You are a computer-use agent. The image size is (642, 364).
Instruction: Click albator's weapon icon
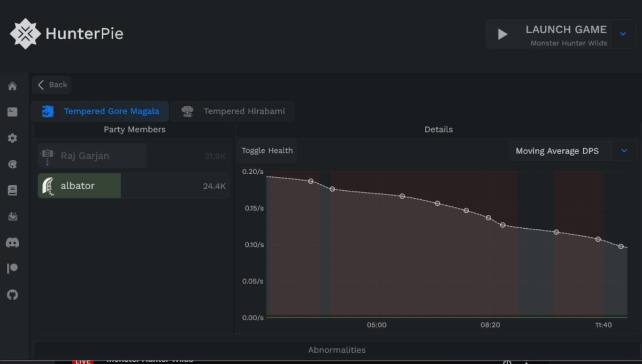[x=48, y=186]
